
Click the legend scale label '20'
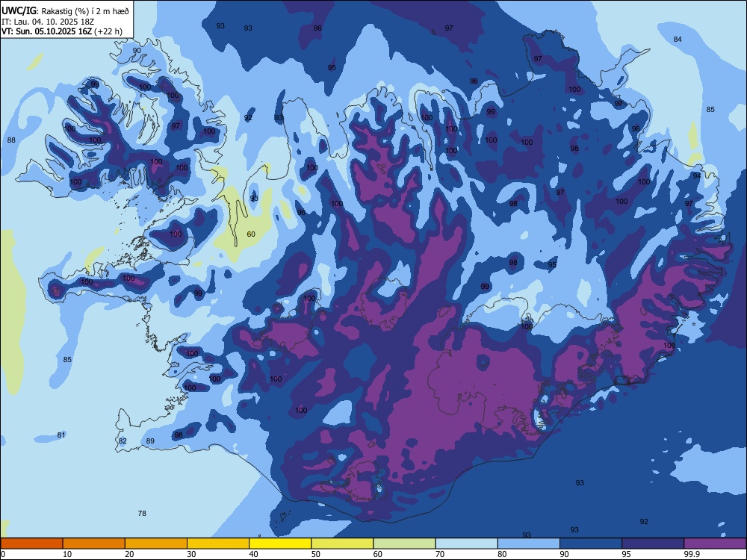point(129,554)
